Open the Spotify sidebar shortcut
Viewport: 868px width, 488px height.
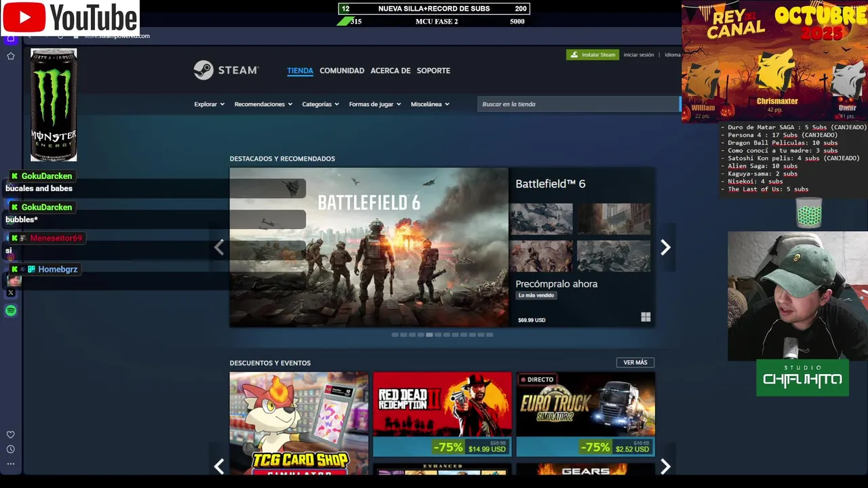(10, 310)
